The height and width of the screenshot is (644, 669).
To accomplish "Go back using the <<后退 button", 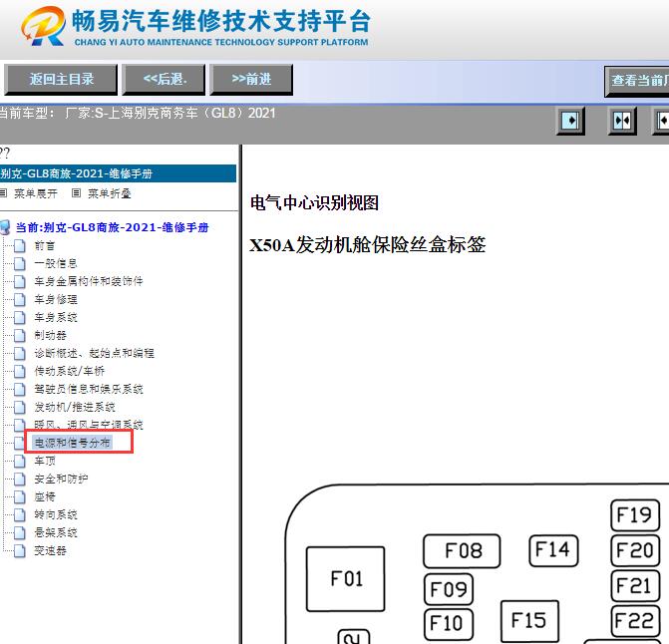I will [164, 80].
